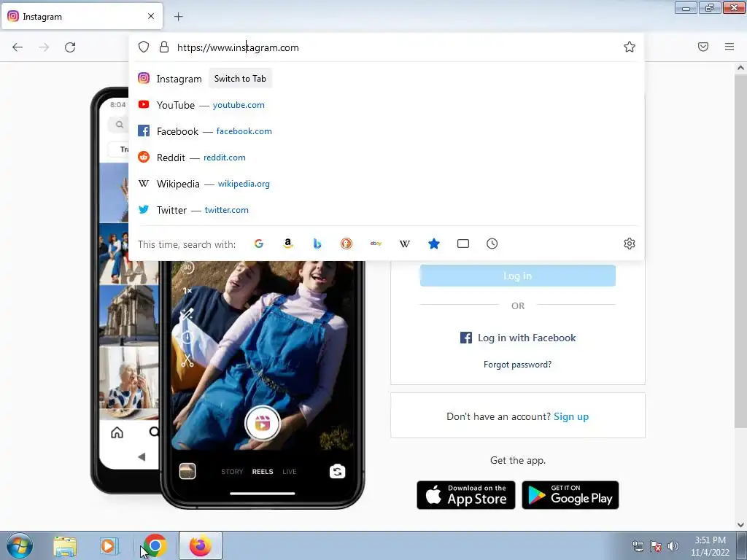Close the Instagram tab

tap(151, 16)
